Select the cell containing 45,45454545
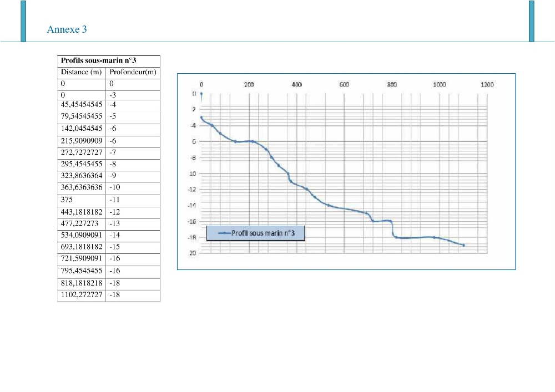Screen dimensions: 555x392 pyautogui.click(x=82, y=105)
